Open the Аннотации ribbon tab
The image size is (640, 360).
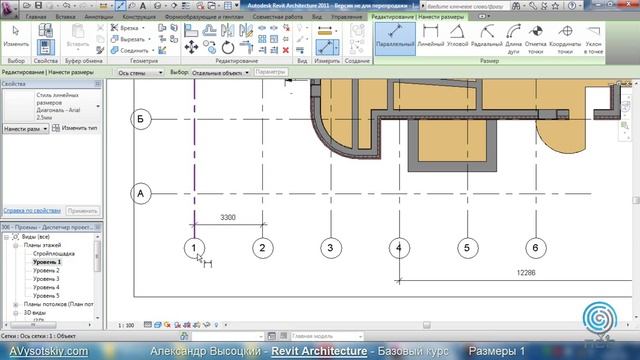[x=99, y=17]
